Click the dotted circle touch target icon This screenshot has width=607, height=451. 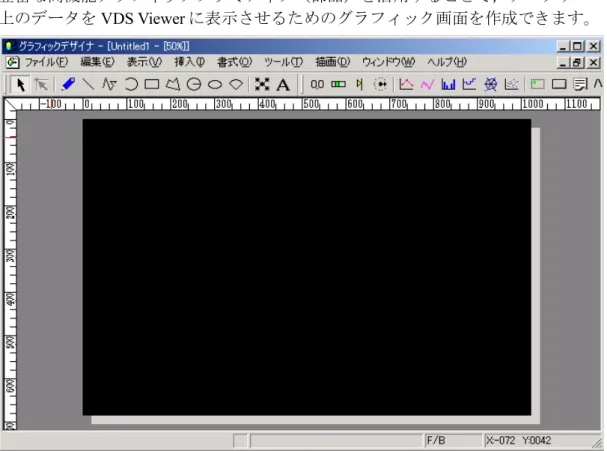tap(381, 84)
